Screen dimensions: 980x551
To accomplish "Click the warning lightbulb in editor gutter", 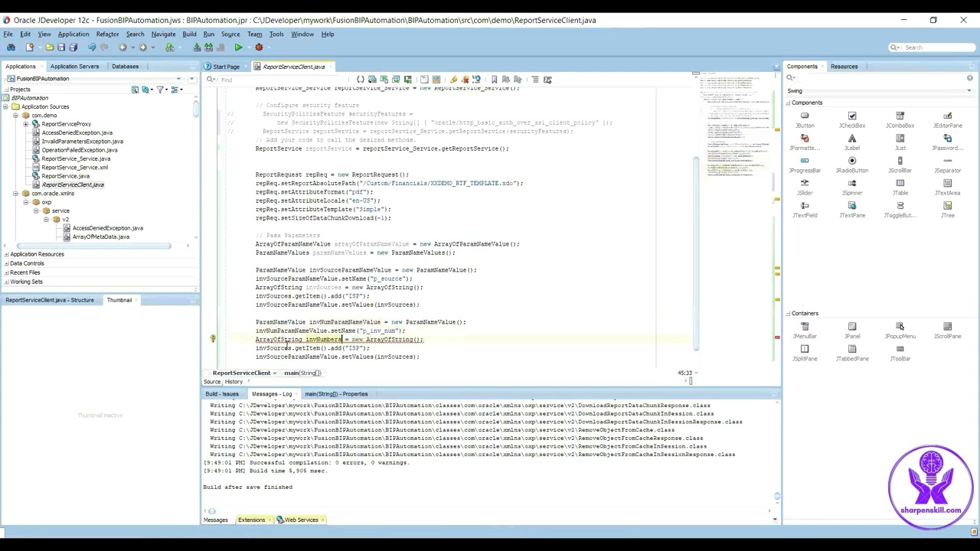I will 213,339.
